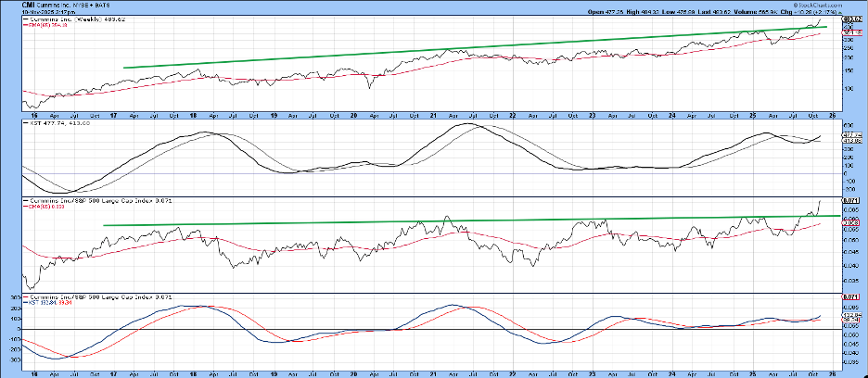
Task: Click the 483.62 last price tag
Action: click(853, 18)
